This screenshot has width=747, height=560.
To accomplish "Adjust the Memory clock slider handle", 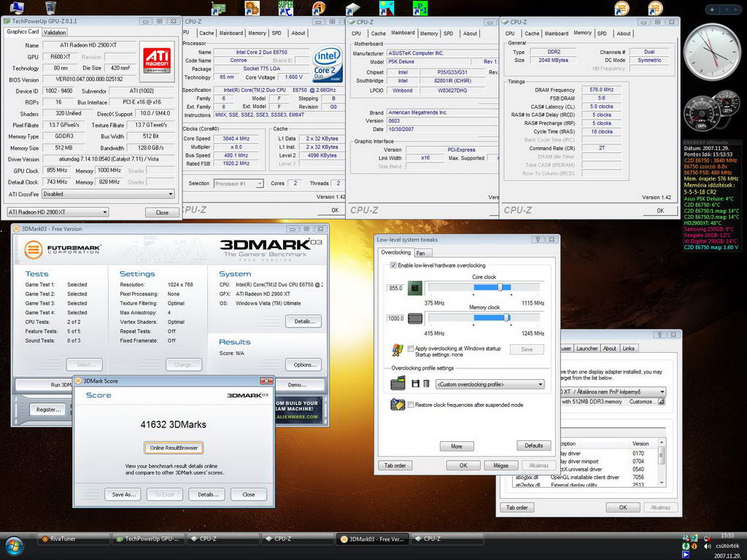I will 506,318.
